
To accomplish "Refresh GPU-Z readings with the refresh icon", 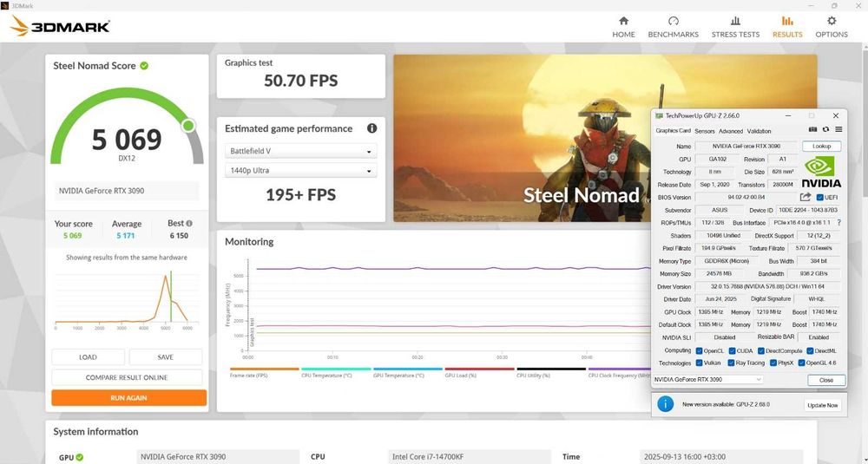I will (825, 129).
